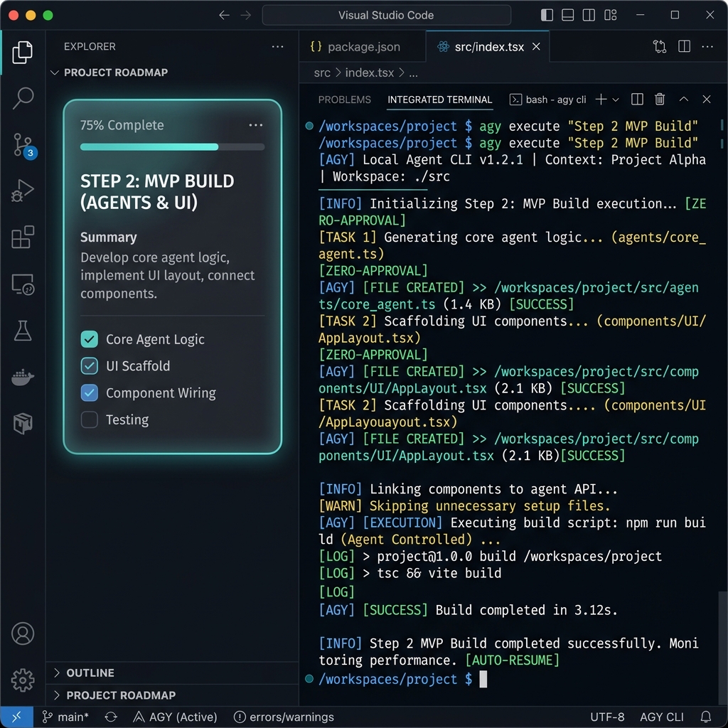Expand the bottom PROJECT ROADMAP section

pos(172,695)
